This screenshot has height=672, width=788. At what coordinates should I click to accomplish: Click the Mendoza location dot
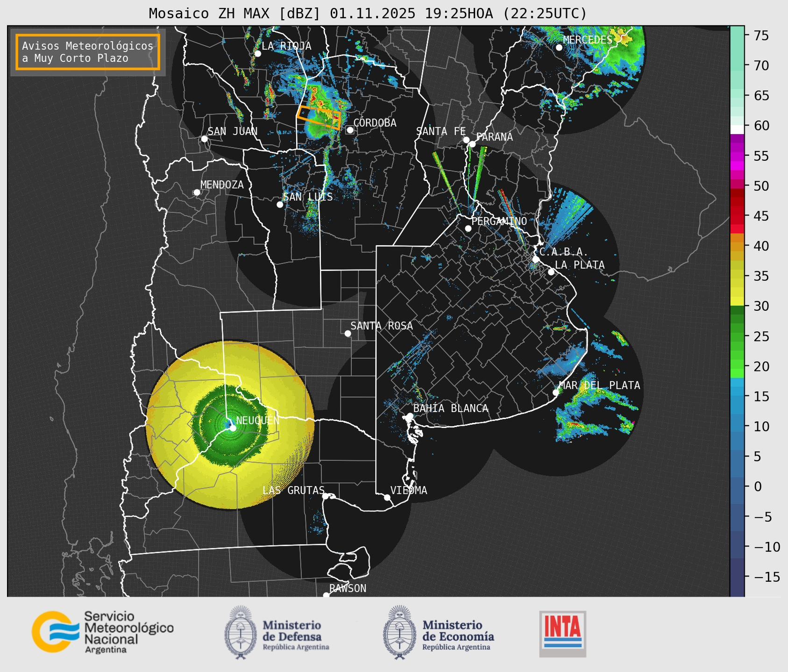click(197, 193)
